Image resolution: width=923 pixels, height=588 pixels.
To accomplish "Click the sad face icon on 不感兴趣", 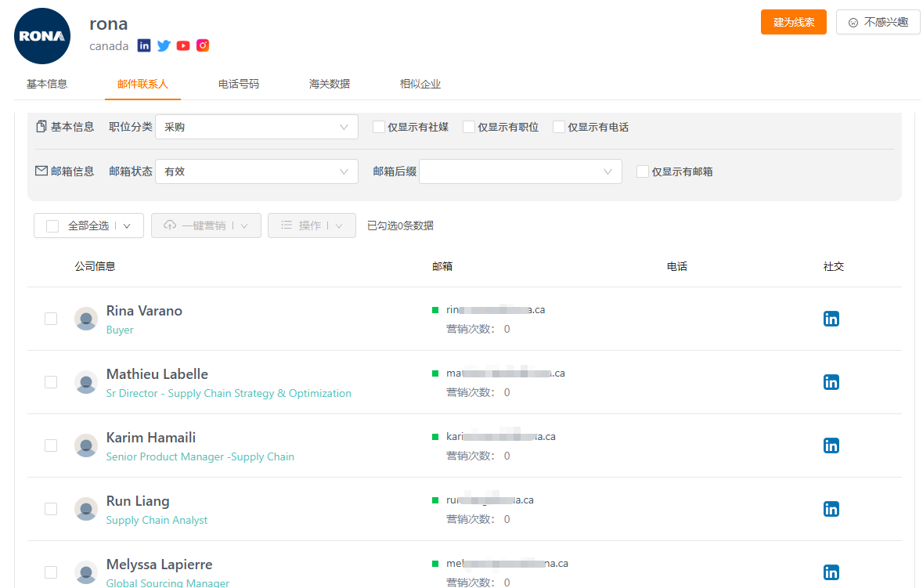I will (x=853, y=23).
